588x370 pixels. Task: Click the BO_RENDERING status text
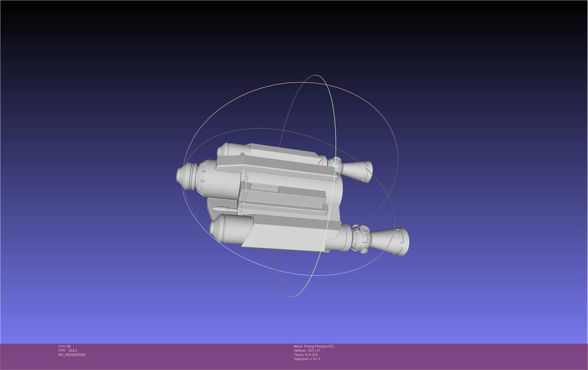(x=72, y=355)
